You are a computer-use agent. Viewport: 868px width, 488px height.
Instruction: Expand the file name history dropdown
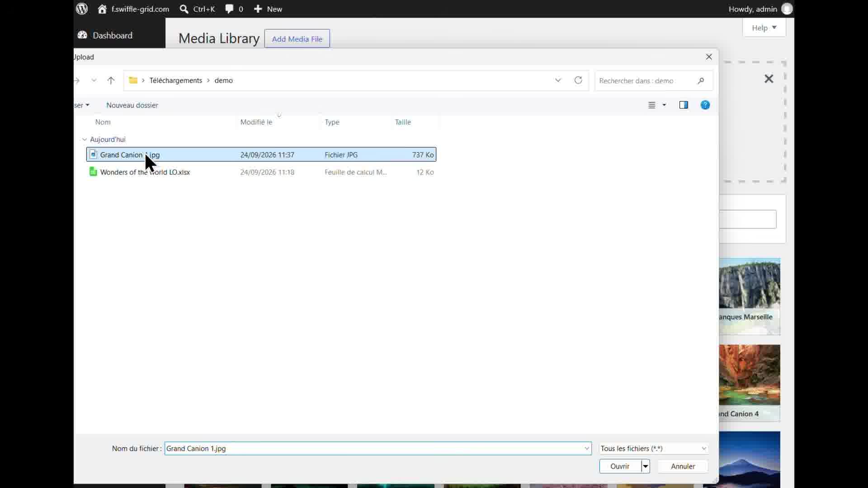(587, 449)
